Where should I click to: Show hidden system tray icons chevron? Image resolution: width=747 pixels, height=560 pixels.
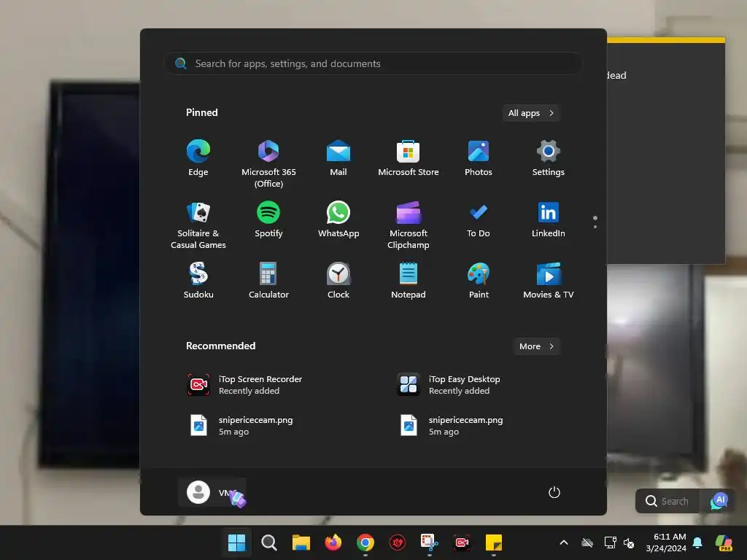[564, 542]
